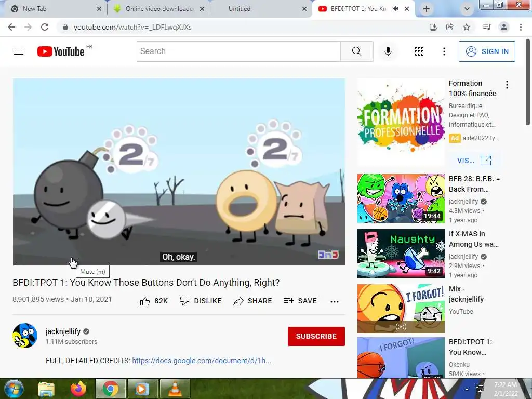Click the video player frame
Screen dimensions: 532x399
coord(179,171)
